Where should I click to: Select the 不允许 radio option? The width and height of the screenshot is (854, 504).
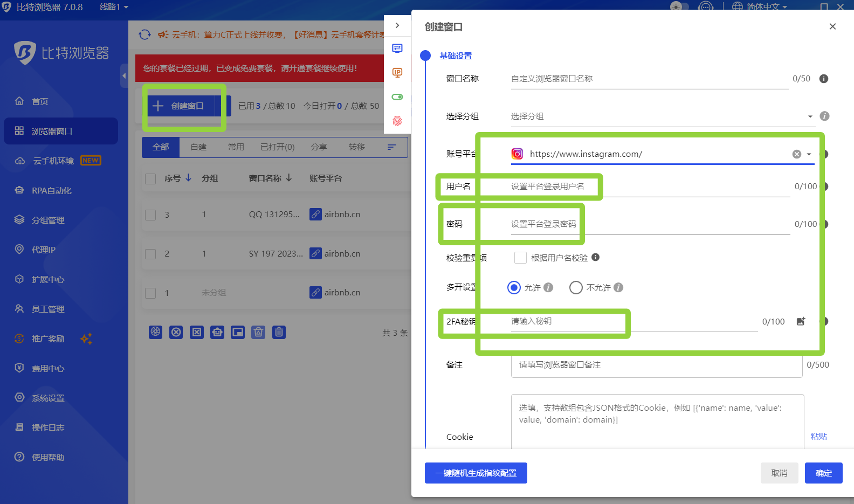click(576, 288)
